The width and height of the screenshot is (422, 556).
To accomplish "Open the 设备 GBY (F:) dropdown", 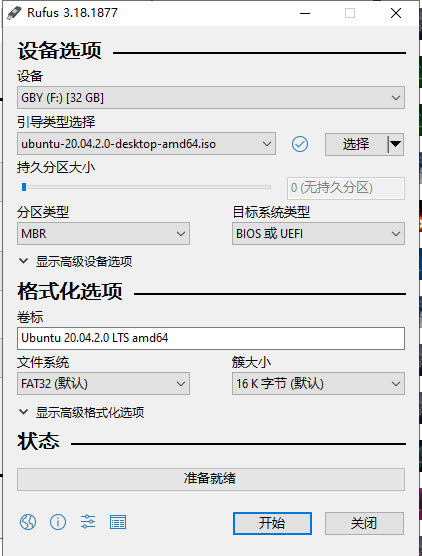I will click(x=211, y=98).
